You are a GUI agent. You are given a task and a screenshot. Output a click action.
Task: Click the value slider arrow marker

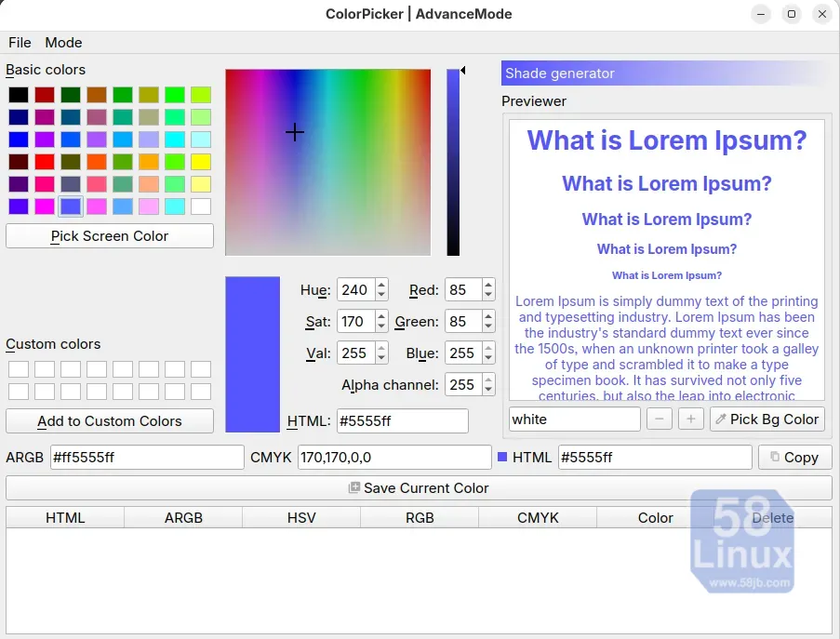tap(463, 70)
